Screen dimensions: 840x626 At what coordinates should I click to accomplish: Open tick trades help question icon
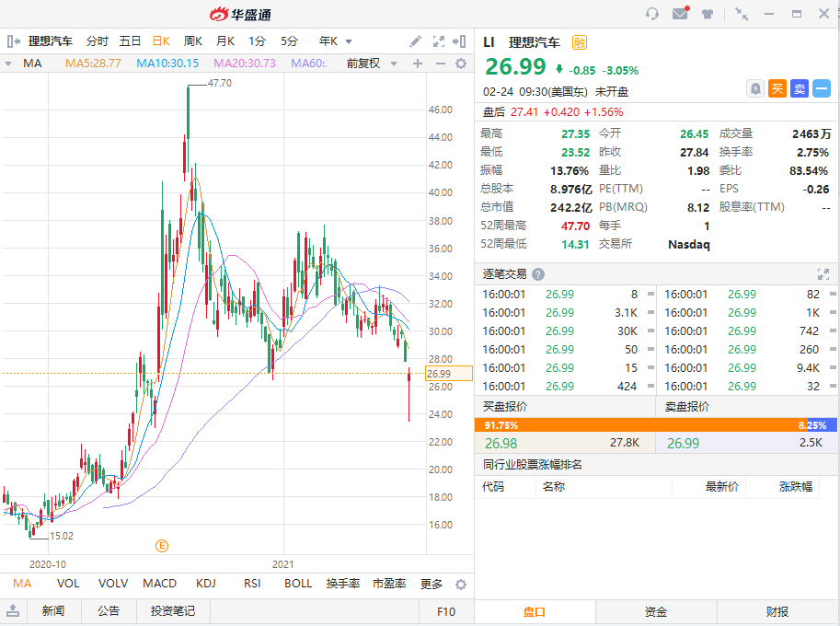coord(538,274)
